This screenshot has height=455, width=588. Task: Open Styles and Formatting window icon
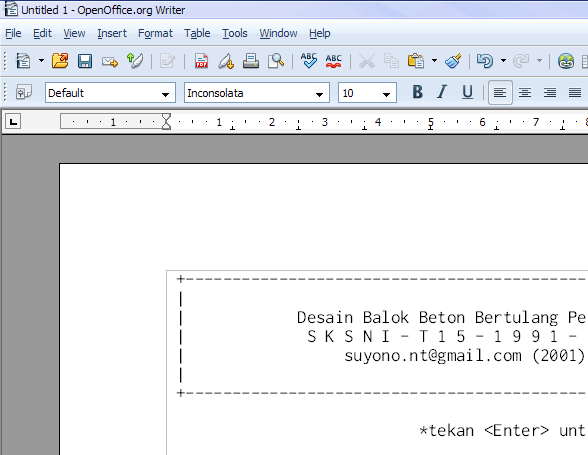24,92
